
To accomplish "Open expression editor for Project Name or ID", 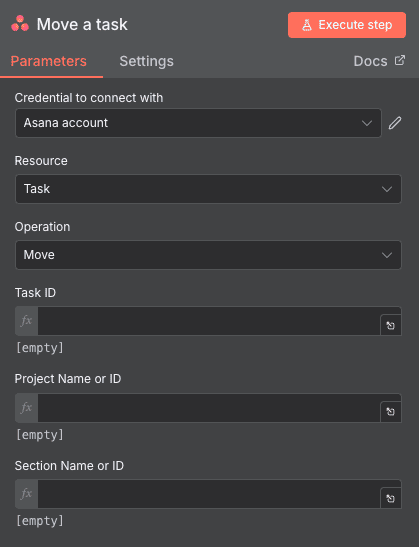I will click(391, 412).
